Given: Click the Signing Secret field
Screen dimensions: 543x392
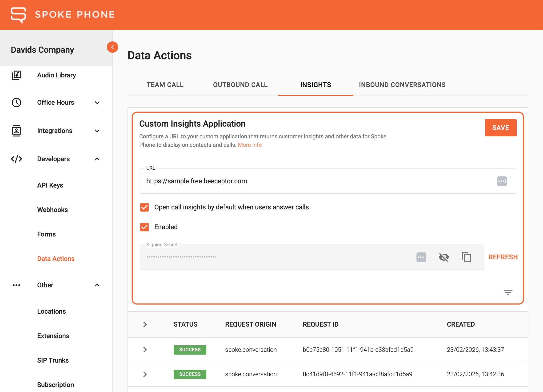Looking at the screenshot, I should click(x=312, y=257).
